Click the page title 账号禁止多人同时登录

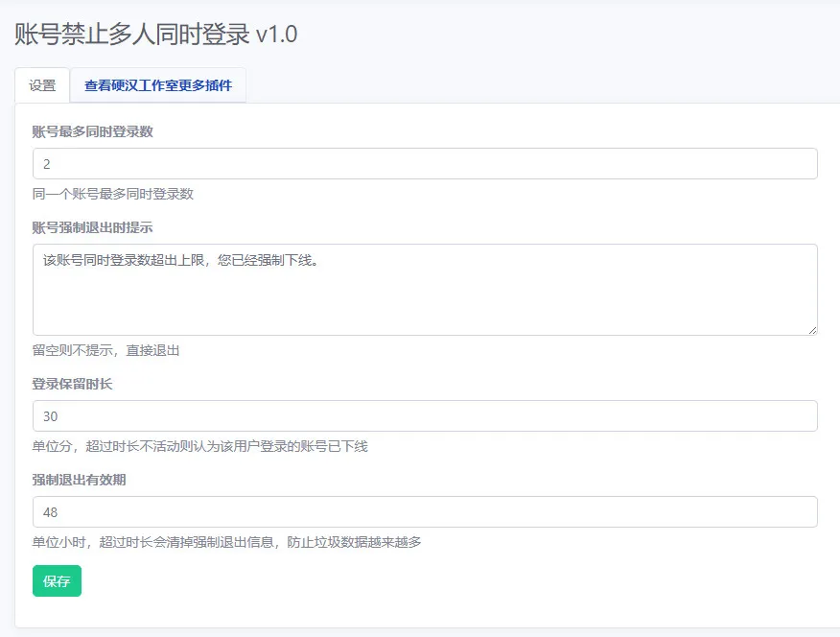click(131, 35)
